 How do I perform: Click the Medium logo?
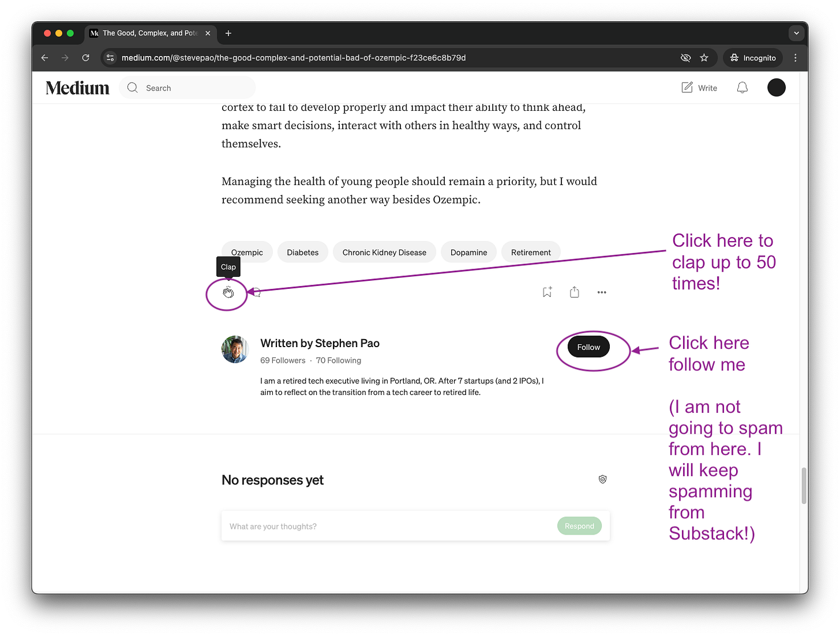pyautogui.click(x=77, y=88)
